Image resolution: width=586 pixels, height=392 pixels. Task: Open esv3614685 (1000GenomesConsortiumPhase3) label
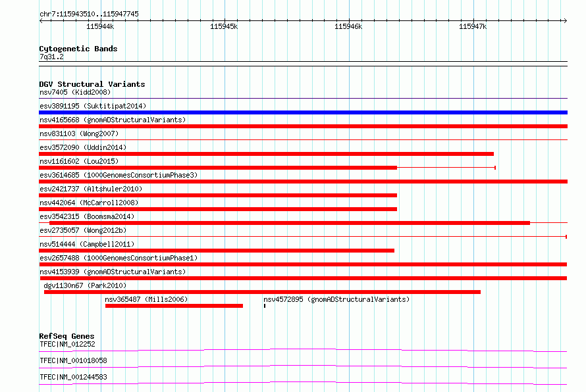[x=119, y=175]
